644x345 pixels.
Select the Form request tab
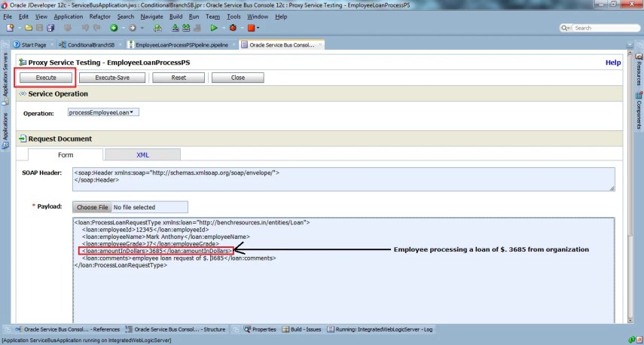tap(66, 155)
